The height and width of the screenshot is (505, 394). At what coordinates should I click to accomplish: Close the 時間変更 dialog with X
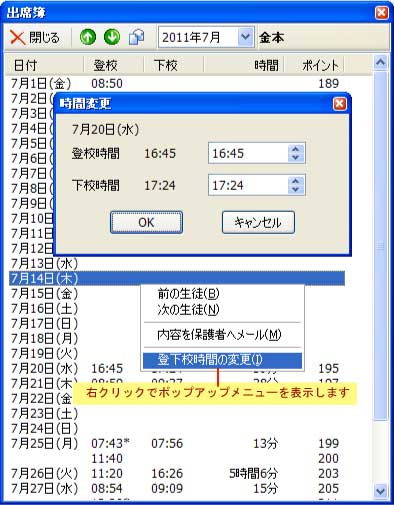point(339,104)
